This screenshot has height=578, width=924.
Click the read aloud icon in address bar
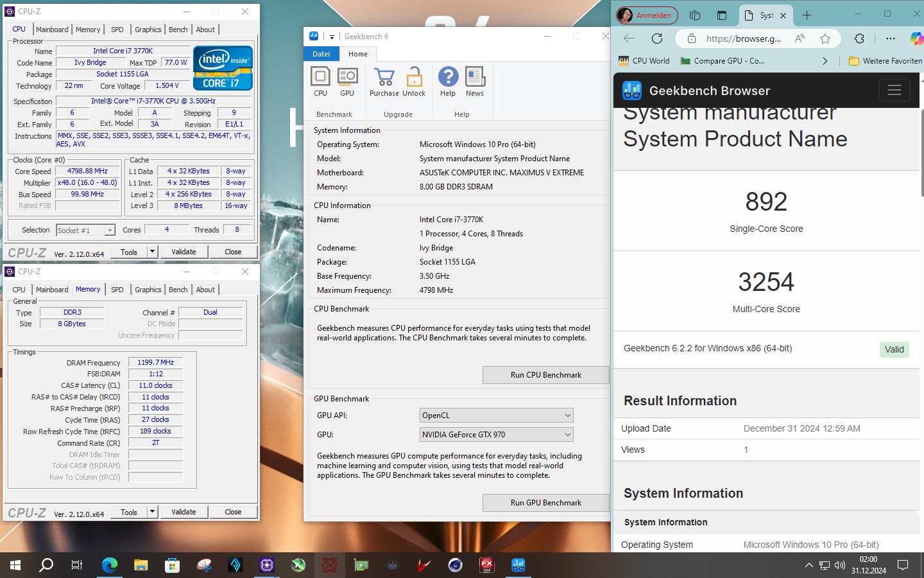[x=800, y=39]
